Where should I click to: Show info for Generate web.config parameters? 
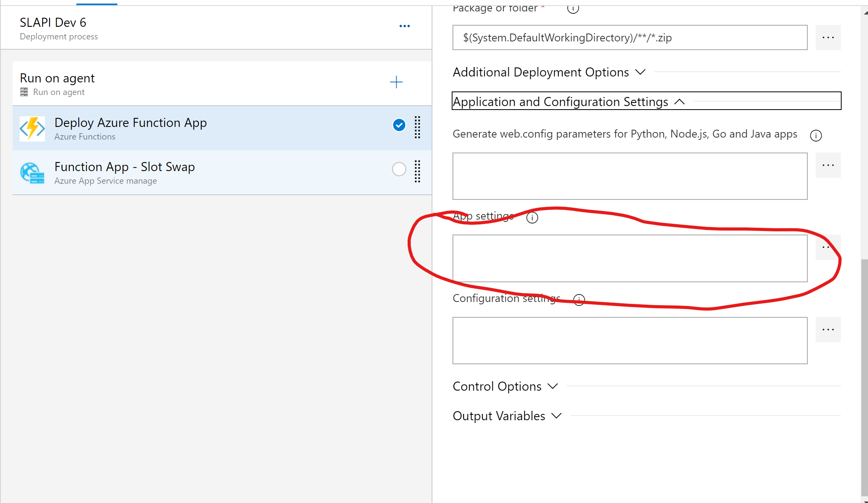tap(816, 135)
